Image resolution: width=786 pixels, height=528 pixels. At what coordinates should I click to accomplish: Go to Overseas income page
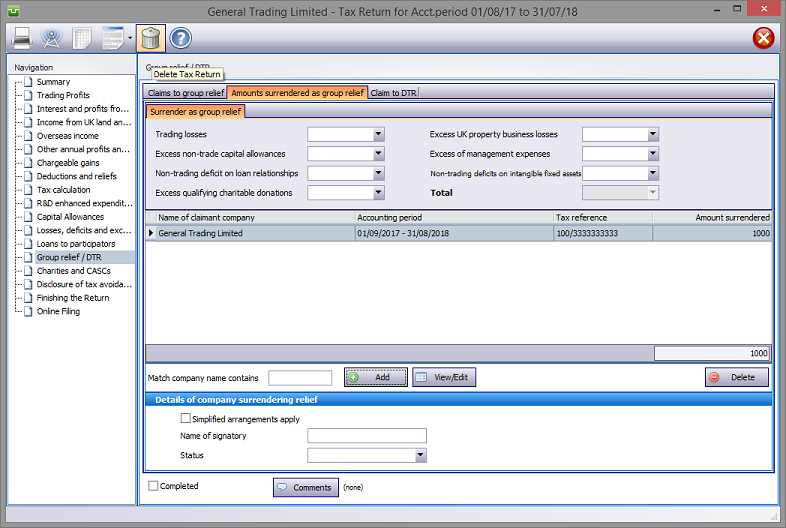click(68, 136)
